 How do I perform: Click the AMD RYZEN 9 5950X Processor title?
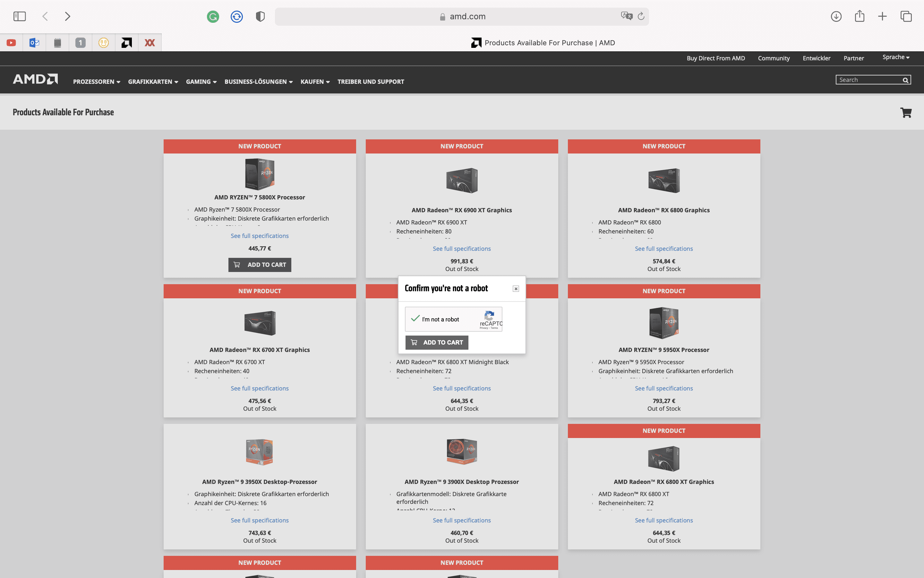tap(663, 350)
